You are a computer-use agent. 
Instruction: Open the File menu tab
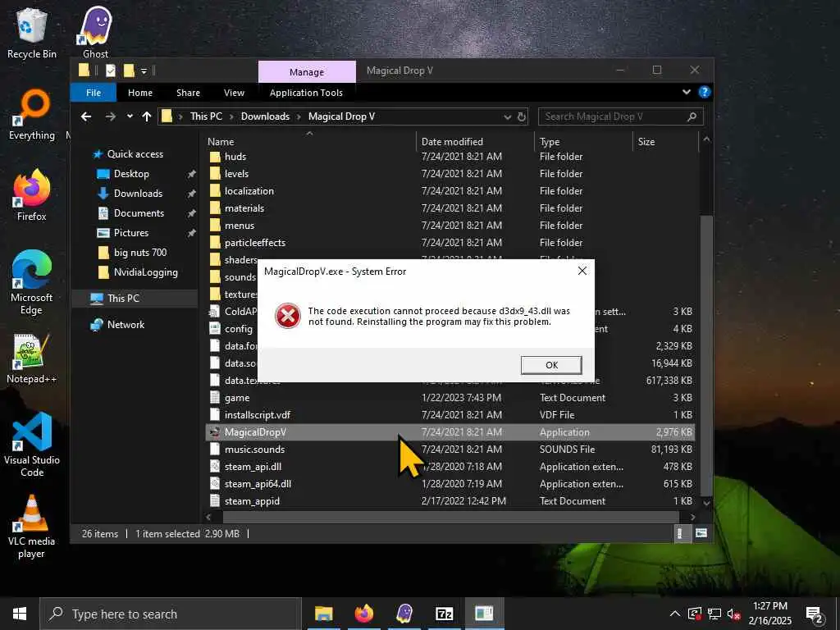[x=94, y=93]
